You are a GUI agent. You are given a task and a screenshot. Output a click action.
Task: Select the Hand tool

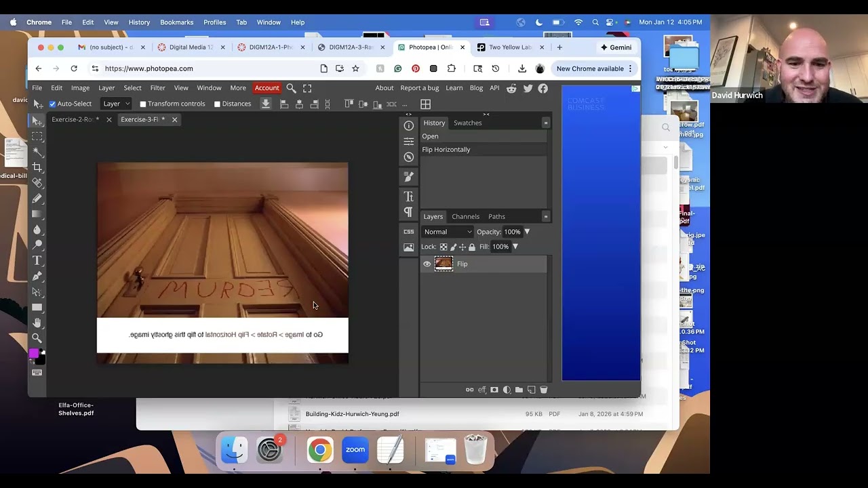pos(37,323)
